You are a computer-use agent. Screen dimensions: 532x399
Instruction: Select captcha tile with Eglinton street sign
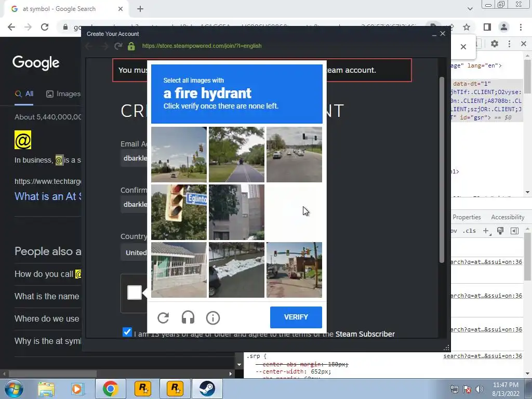(x=179, y=212)
